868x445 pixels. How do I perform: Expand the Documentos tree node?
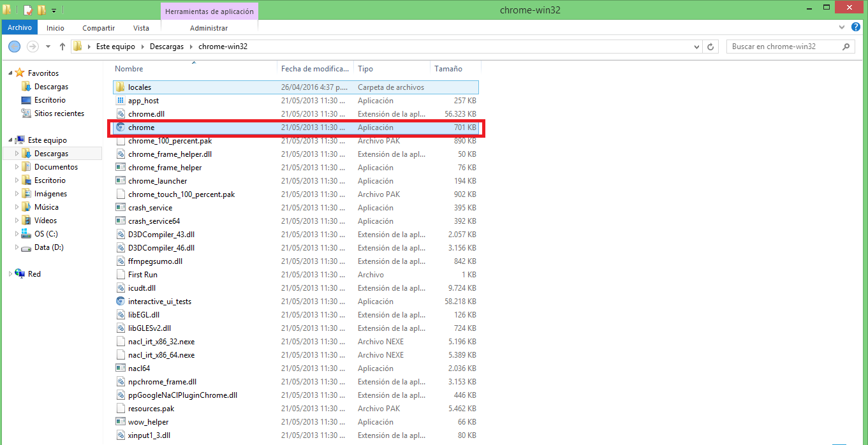(x=17, y=167)
